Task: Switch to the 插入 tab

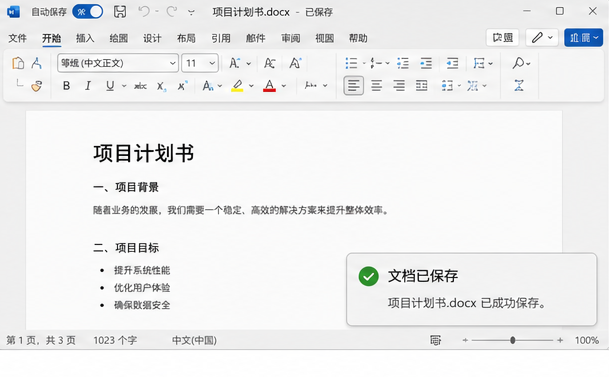Action: (85, 38)
